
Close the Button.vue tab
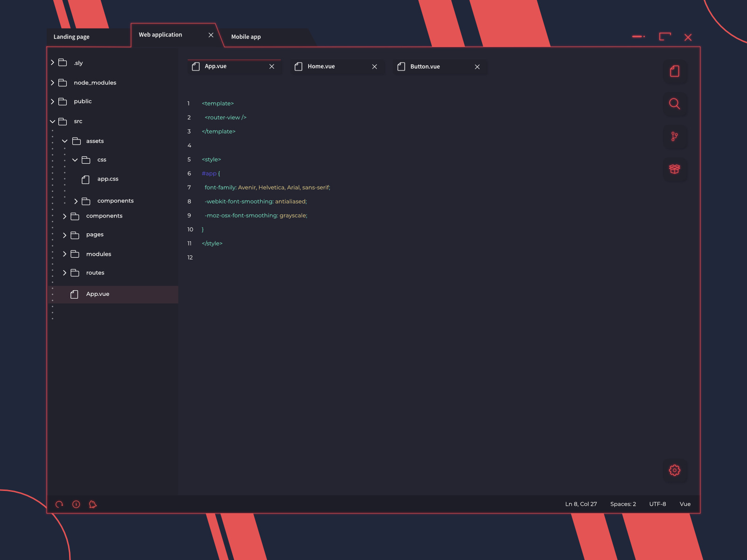(477, 67)
